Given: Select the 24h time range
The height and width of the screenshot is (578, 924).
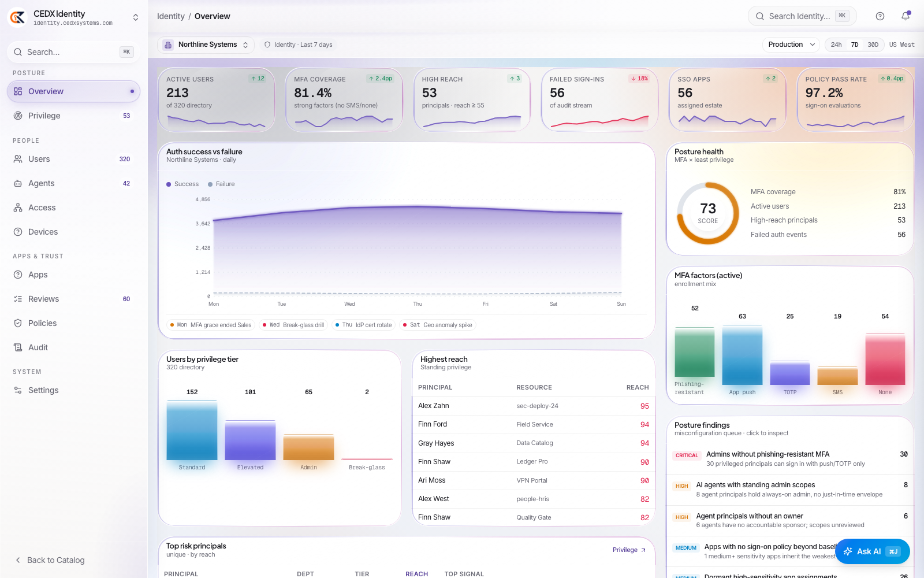Looking at the screenshot, I should pyautogui.click(x=836, y=45).
